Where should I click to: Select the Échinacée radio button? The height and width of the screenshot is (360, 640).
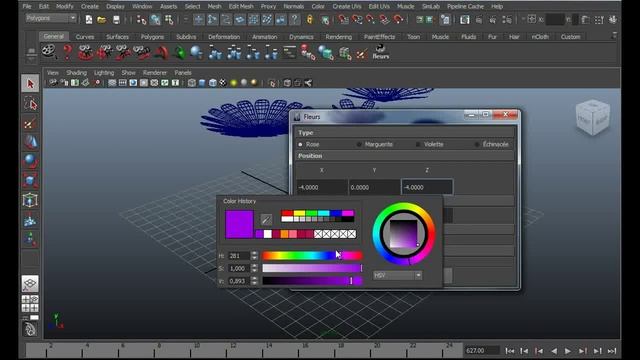[x=477, y=144]
